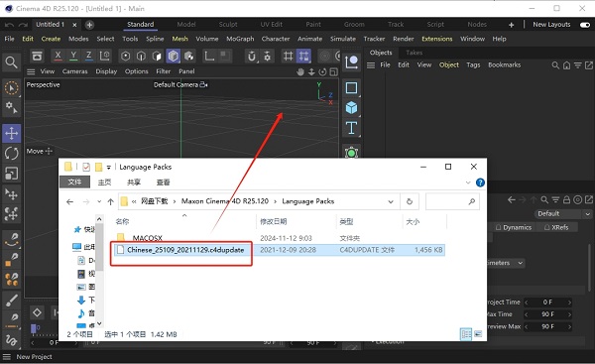Click the Attributes panel lock icon
Image resolution: width=595 pixels, height=364 pixels.
pos(566,199)
